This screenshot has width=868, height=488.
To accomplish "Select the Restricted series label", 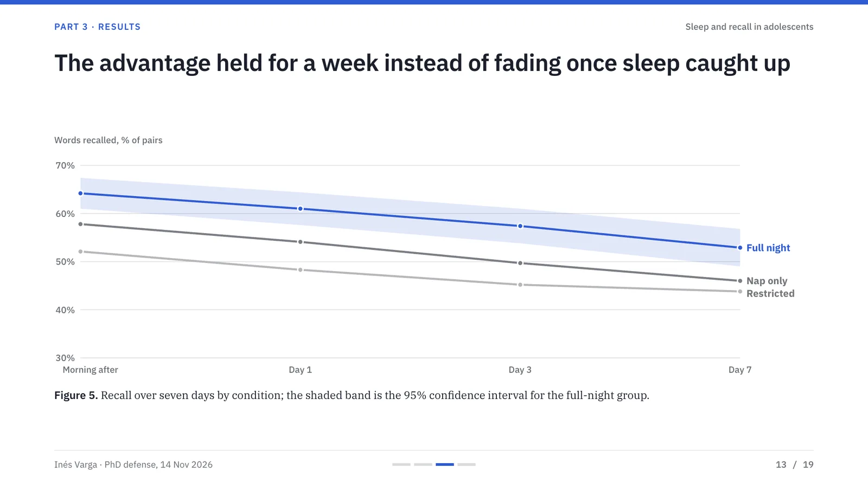I will (770, 293).
